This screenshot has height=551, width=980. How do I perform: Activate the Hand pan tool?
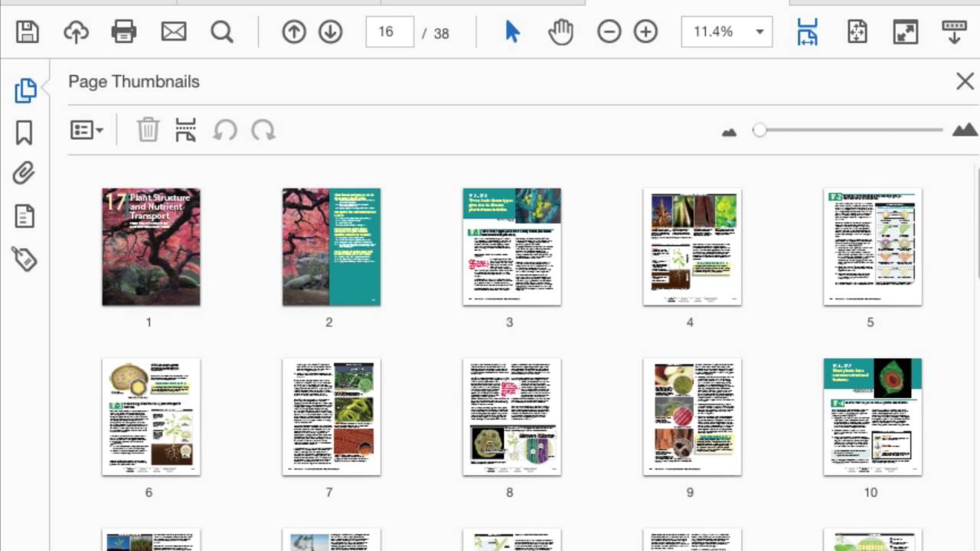(x=560, y=32)
